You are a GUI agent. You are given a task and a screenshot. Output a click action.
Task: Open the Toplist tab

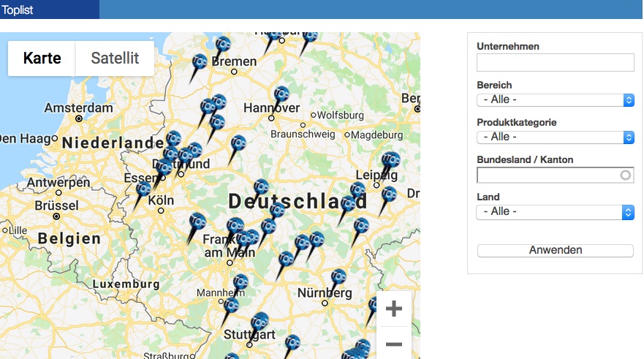click(x=18, y=10)
